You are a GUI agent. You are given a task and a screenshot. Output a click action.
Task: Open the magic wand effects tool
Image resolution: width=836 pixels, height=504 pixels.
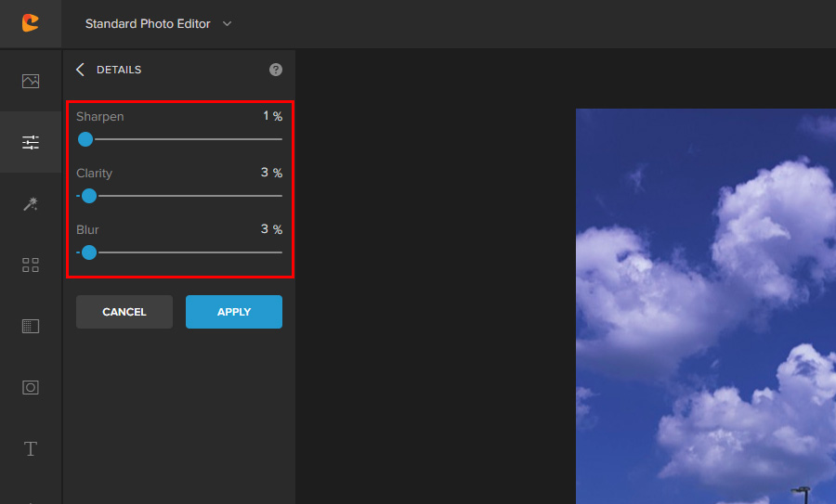click(31, 203)
